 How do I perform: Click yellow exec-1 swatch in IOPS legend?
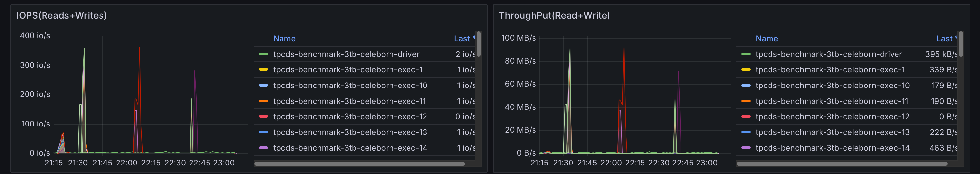point(263,70)
